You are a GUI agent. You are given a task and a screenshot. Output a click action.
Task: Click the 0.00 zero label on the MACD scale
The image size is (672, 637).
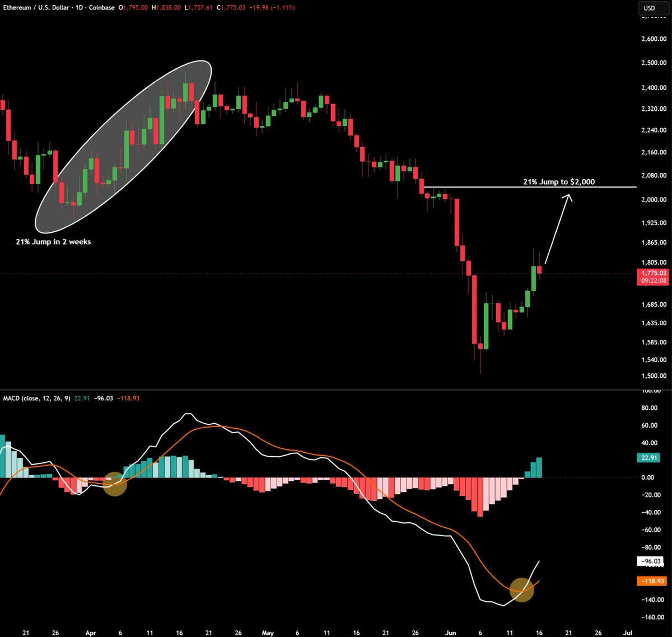point(648,477)
